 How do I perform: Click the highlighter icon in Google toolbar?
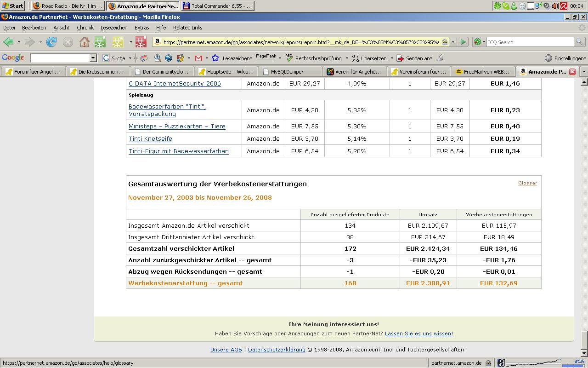(440, 58)
